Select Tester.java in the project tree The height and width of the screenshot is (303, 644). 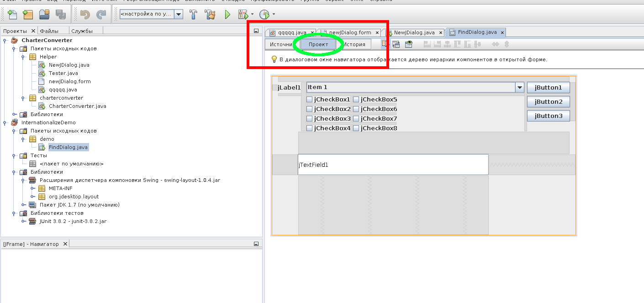tap(63, 73)
